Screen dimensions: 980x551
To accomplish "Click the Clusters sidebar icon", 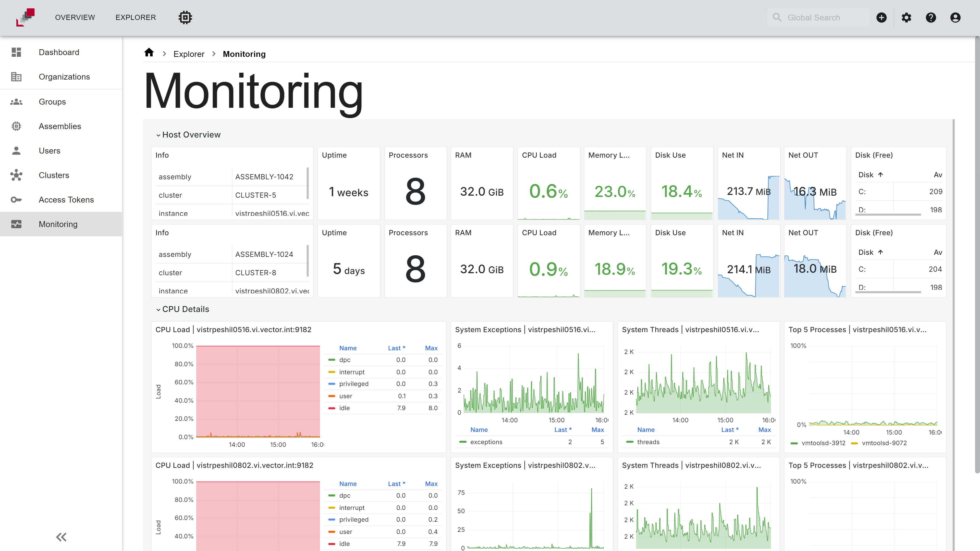I will point(16,175).
